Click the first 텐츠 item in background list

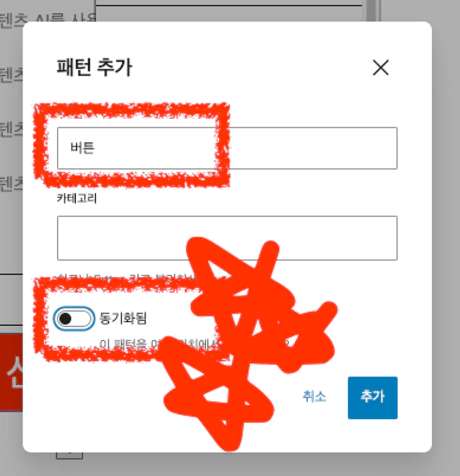[x=11, y=21]
